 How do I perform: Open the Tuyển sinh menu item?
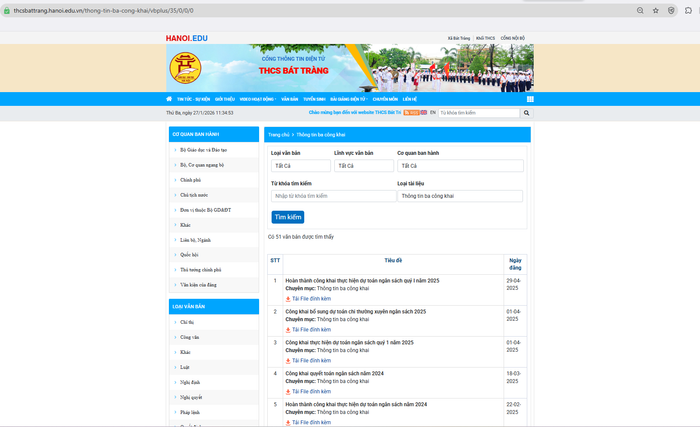[314, 99]
